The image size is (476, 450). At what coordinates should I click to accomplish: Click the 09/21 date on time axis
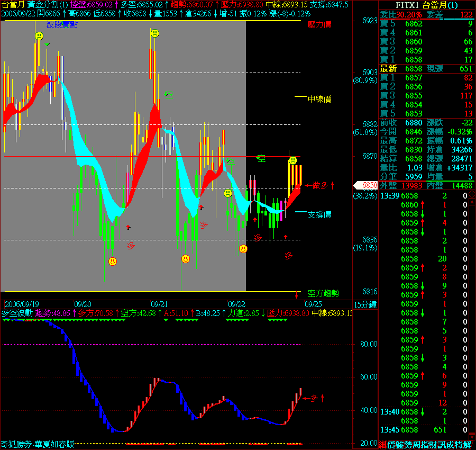click(x=159, y=304)
